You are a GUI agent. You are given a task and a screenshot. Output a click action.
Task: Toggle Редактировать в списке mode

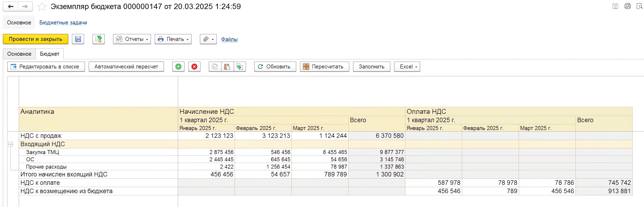(46, 67)
